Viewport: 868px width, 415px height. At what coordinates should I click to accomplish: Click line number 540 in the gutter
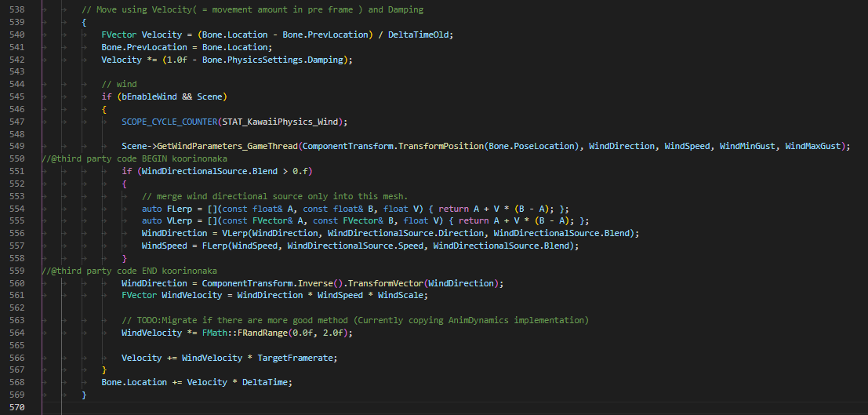[18, 35]
